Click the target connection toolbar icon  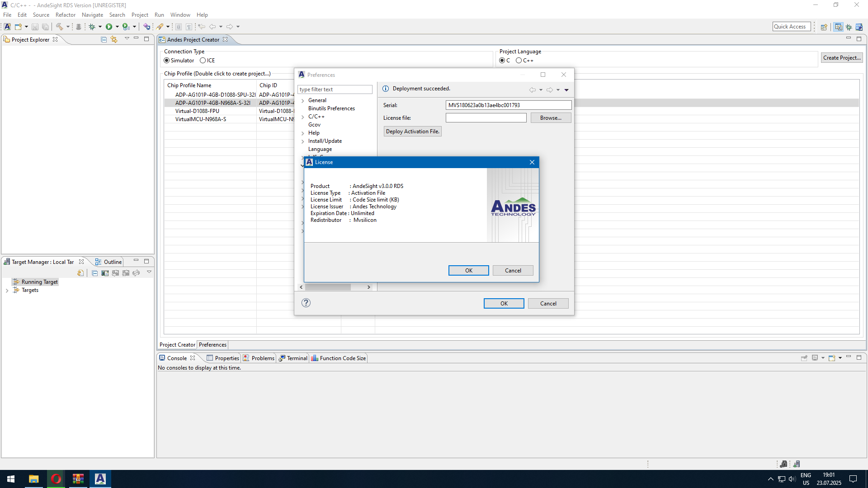pos(146,27)
